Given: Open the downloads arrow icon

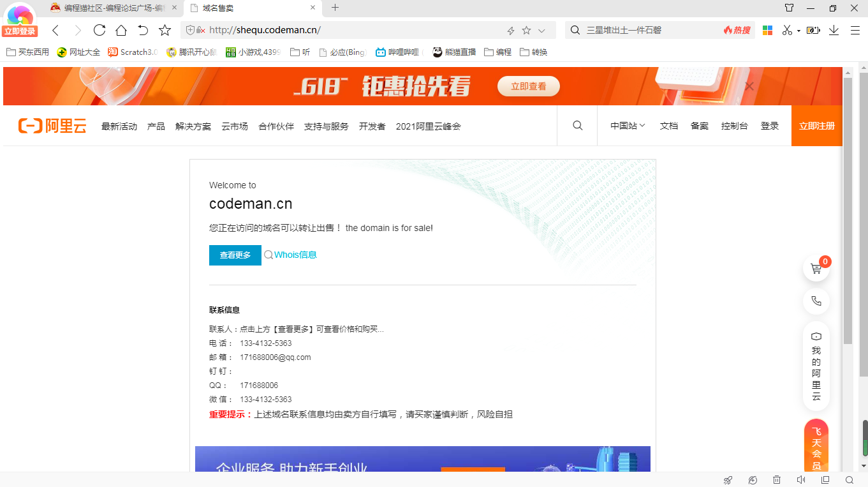Looking at the screenshot, I should pyautogui.click(x=834, y=30).
